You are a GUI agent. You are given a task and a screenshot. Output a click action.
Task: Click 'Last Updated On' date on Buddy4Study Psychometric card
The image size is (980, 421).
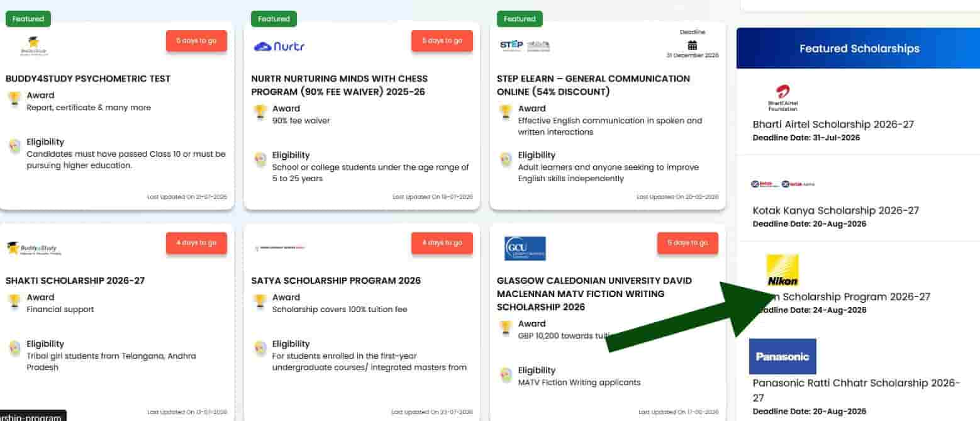pyautogui.click(x=187, y=197)
